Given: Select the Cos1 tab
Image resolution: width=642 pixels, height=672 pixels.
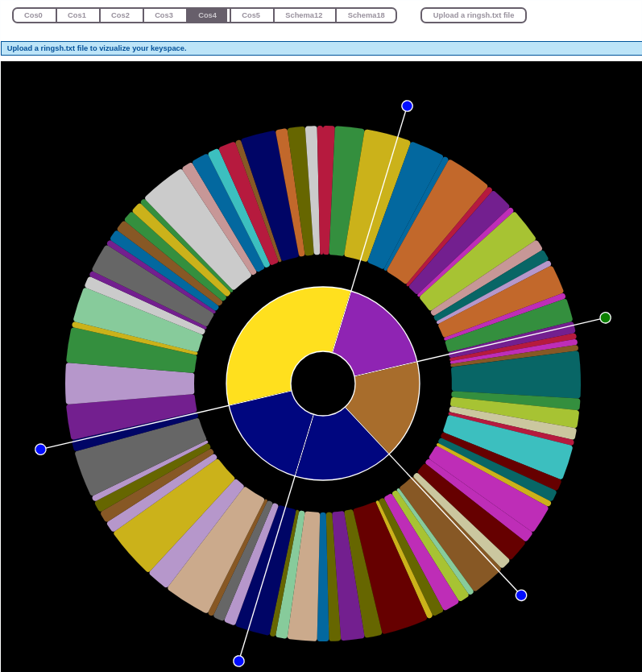Looking at the screenshot, I should pos(77,15).
